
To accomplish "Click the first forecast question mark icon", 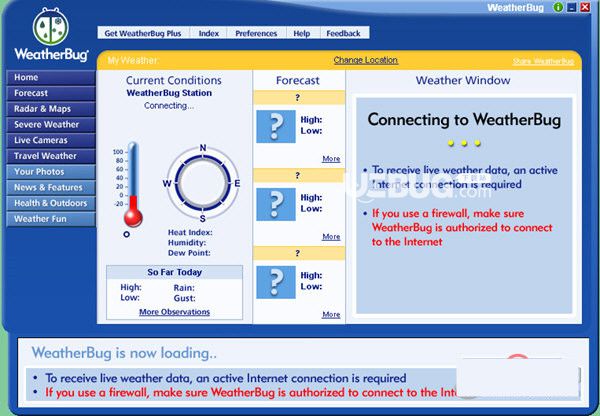I will coord(276,126).
